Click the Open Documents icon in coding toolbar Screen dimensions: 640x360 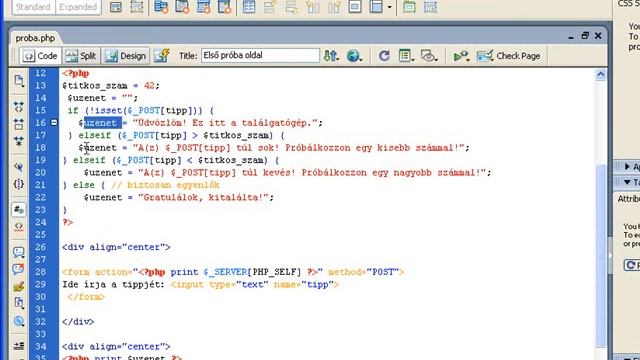point(19,81)
